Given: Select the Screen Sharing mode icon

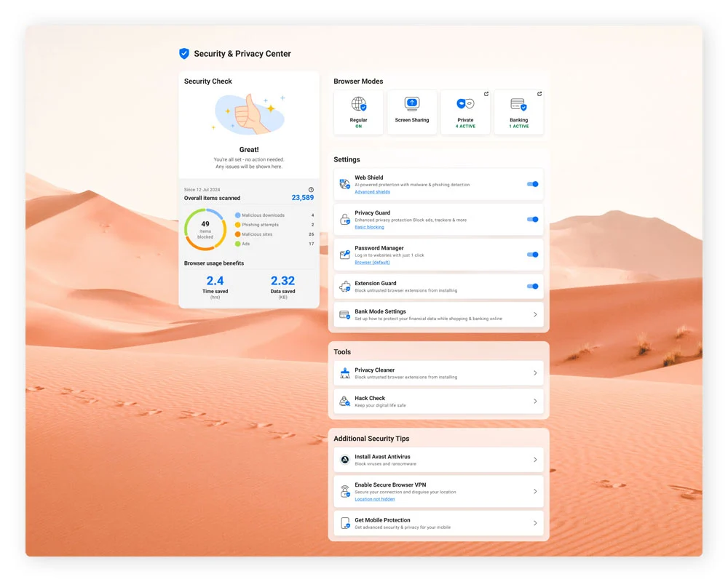Looking at the screenshot, I should pyautogui.click(x=412, y=103).
